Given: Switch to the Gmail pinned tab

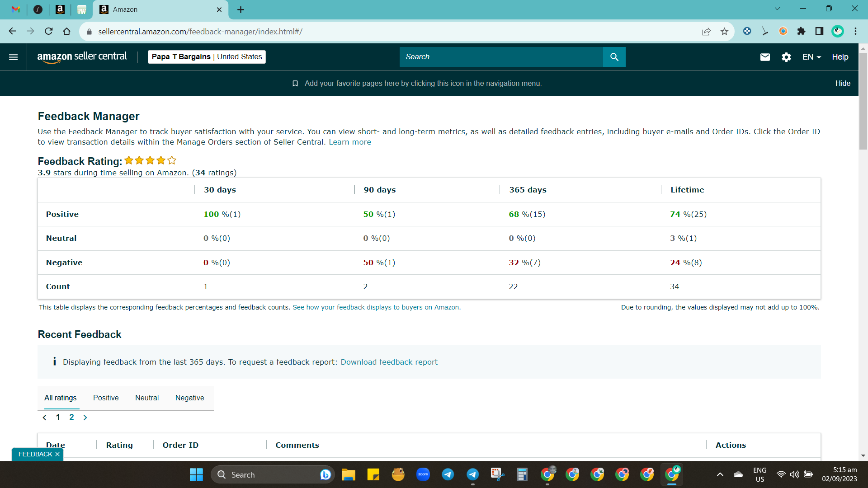Looking at the screenshot, I should 16,9.
